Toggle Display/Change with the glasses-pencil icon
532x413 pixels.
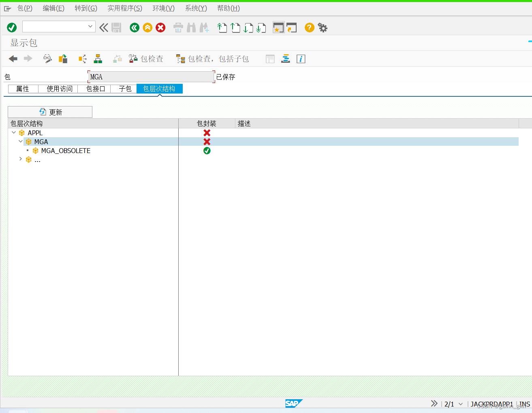[x=47, y=59]
